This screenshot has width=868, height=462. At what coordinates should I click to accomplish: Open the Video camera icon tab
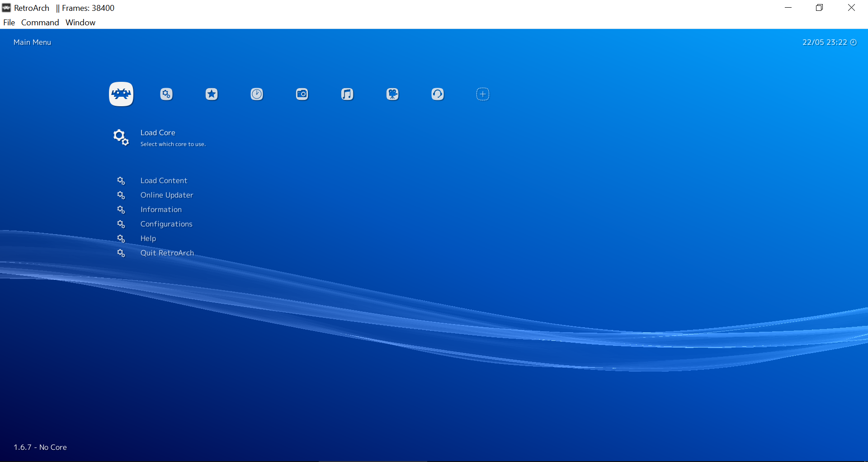pyautogui.click(x=392, y=94)
